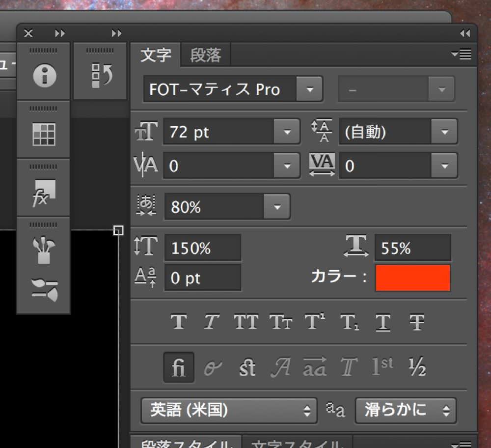Click the FOT-マティス Pro font name field

pyautogui.click(x=220, y=89)
